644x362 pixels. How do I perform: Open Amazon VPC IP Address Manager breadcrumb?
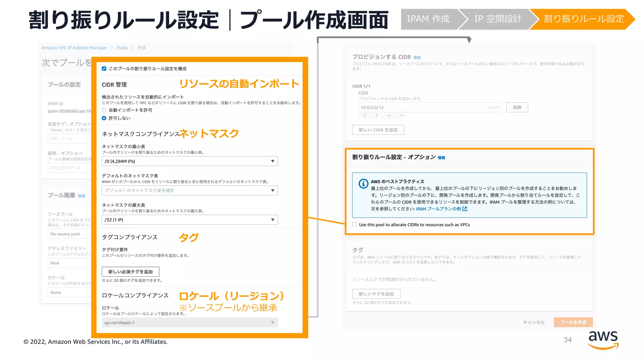point(74,48)
